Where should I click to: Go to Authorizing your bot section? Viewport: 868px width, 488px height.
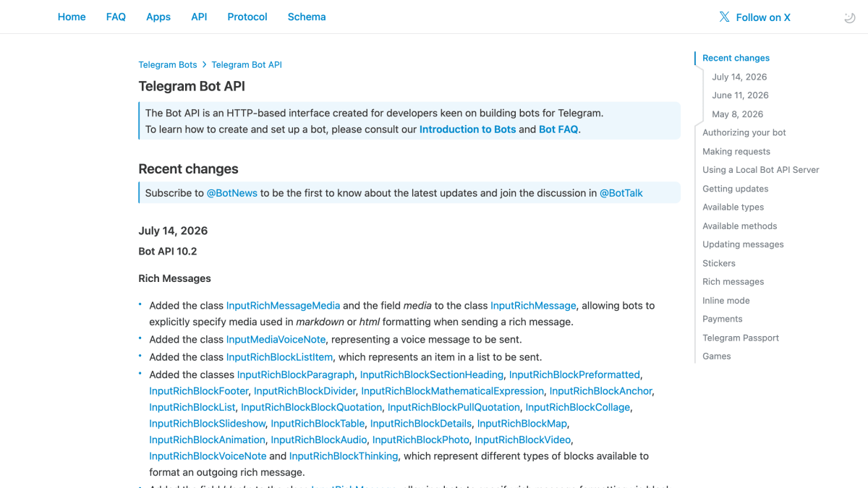coord(744,132)
